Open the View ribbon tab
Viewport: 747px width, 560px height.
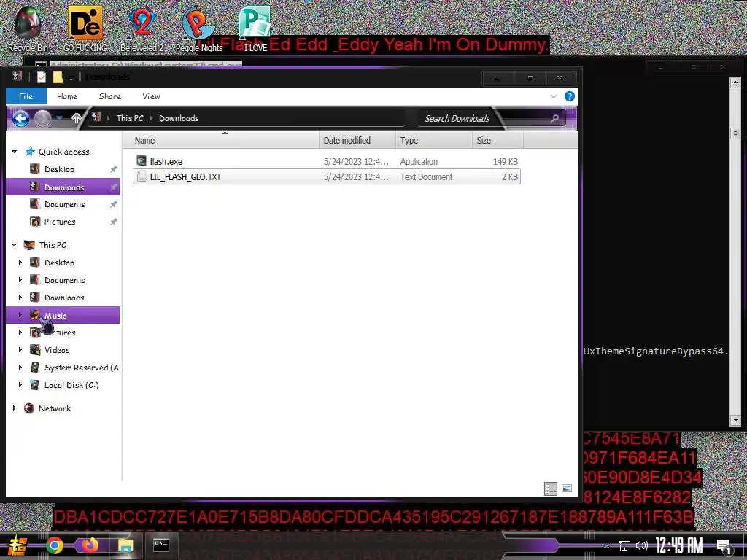coord(151,96)
